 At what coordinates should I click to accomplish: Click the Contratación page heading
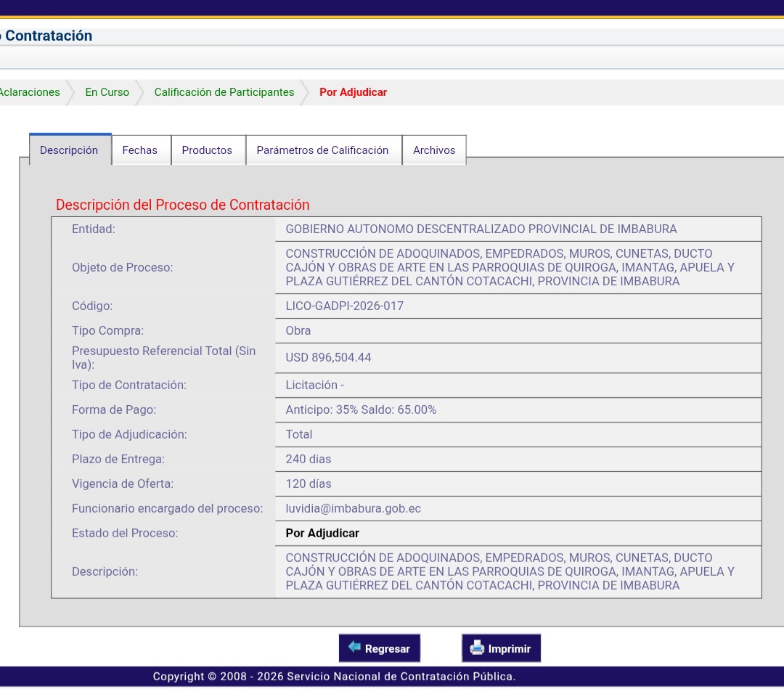49,36
